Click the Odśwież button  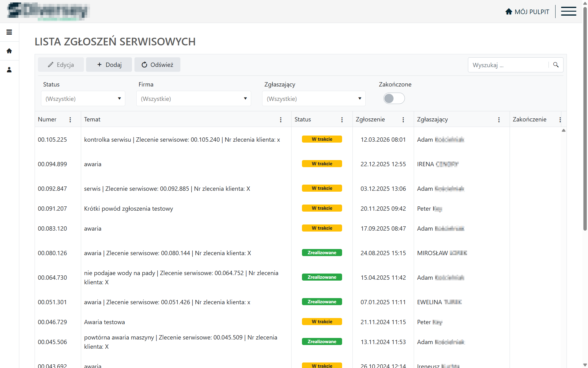(157, 65)
